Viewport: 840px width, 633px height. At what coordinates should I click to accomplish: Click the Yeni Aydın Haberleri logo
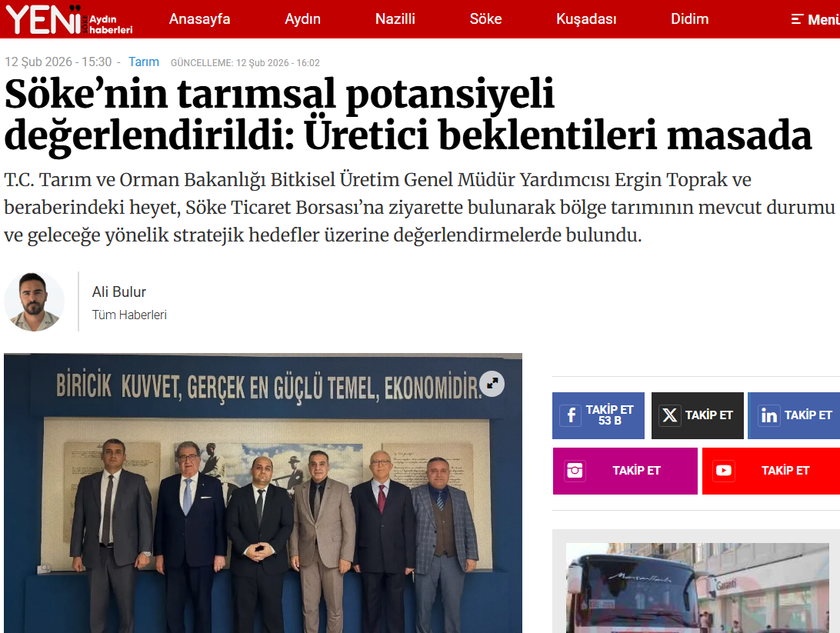[x=69, y=20]
